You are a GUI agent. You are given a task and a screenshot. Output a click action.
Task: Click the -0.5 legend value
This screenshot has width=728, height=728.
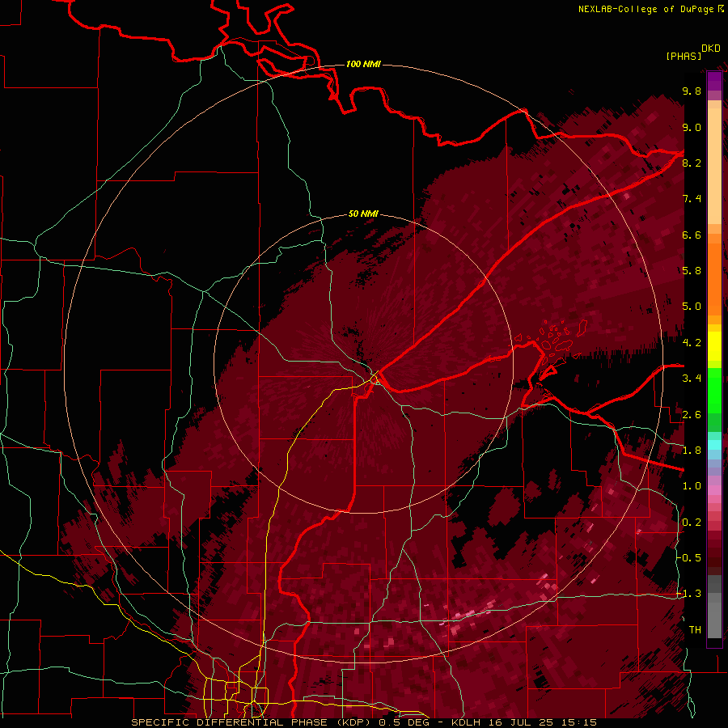pyautogui.click(x=689, y=558)
